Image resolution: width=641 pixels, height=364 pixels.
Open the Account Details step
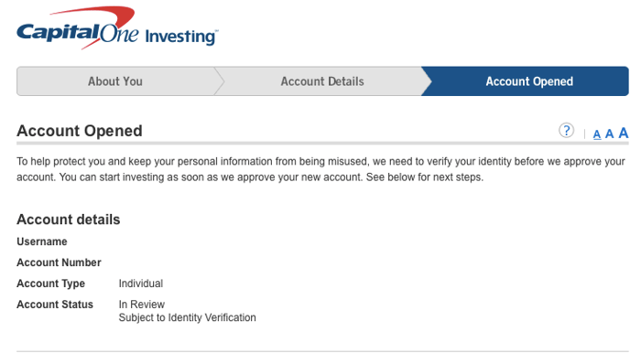click(322, 81)
